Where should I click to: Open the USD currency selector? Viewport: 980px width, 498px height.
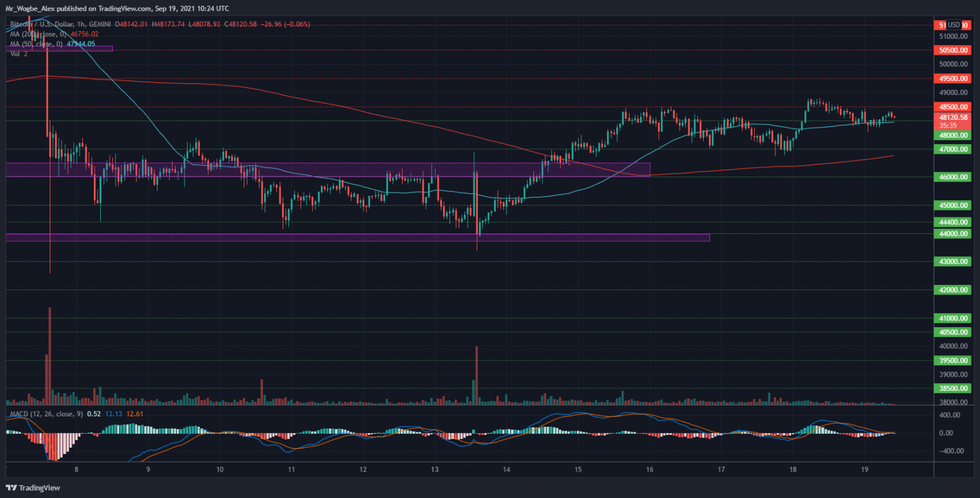pyautogui.click(x=954, y=25)
